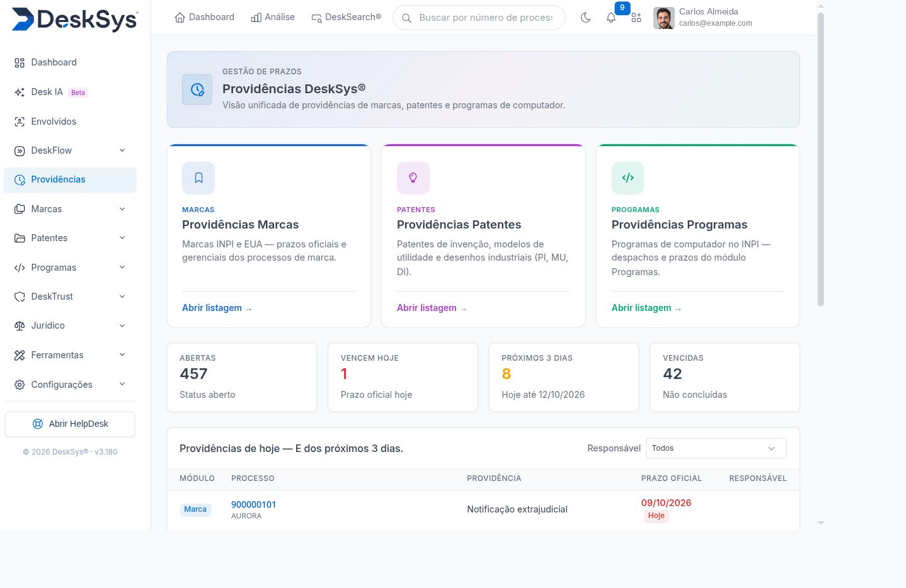This screenshot has width=906, height=588.
Task: Click the Providências clock icon in sidebar
Action: [x=20, y=180]
